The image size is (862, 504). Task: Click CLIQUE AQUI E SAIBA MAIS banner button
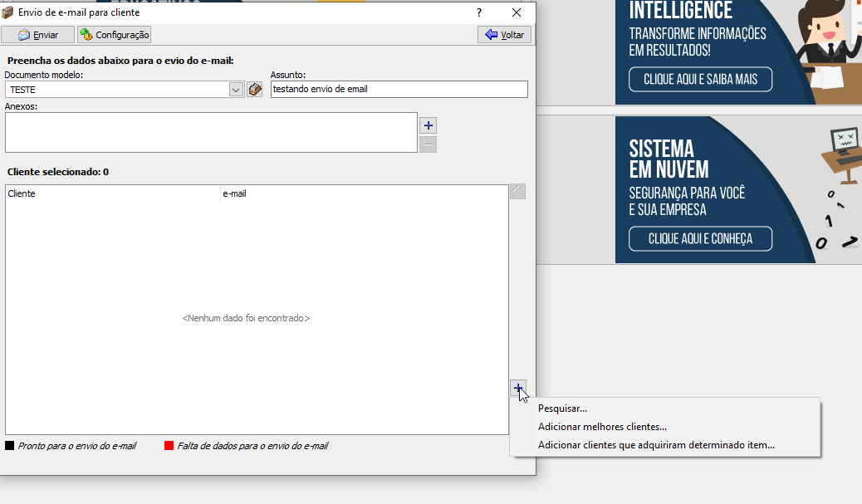(700, 79)
